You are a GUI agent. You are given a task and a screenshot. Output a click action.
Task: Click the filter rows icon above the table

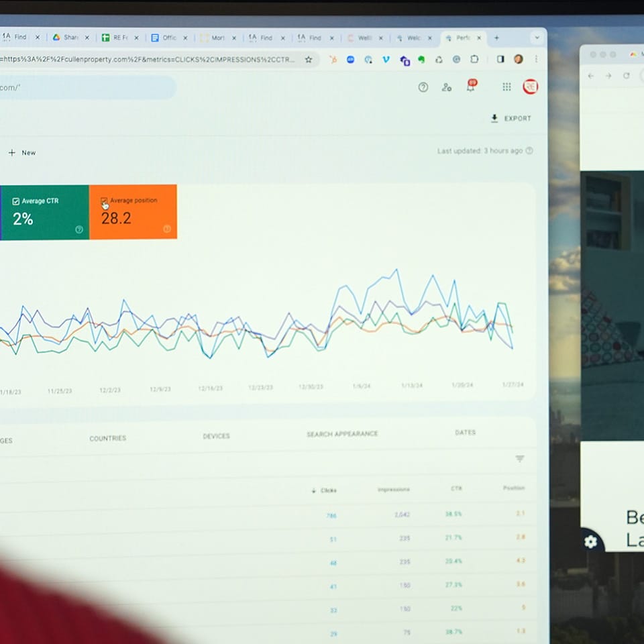click(x=519, y=458)
